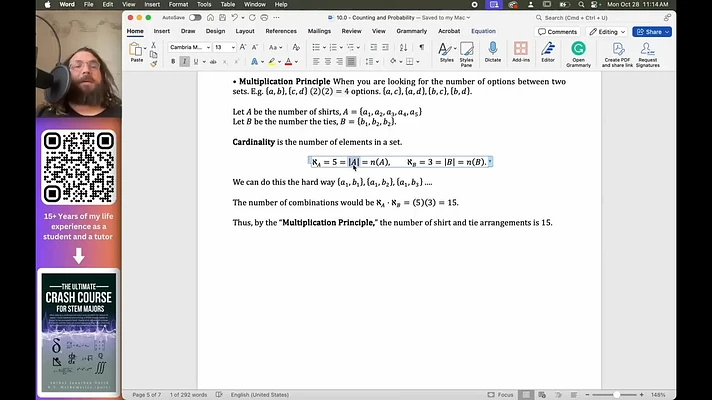Click the Paste clipboard icon

click(136, 49)
